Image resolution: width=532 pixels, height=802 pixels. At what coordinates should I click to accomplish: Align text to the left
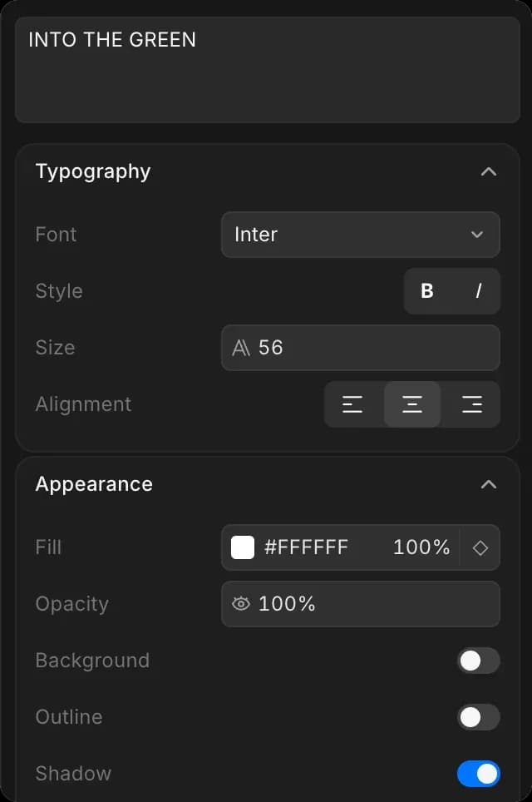[x=352, y=404]
